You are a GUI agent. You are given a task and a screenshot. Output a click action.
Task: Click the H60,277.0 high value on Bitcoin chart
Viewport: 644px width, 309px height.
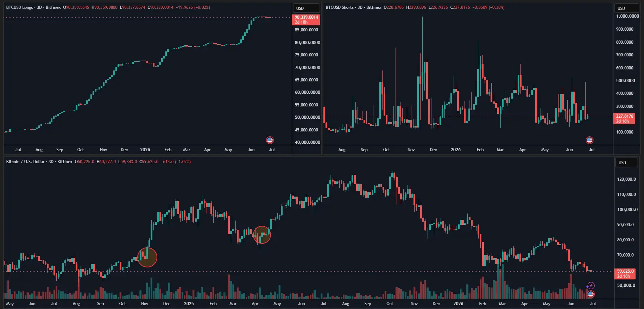[x=106, y=162]
